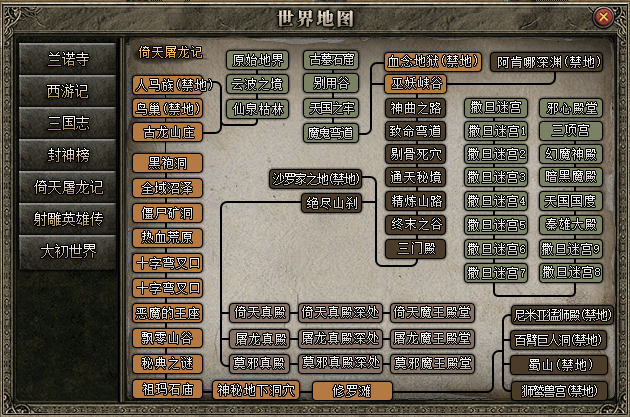Select the 僵尸矿洞 location
The height and width of the screenshot is (417, 630).
coord(168,213)
